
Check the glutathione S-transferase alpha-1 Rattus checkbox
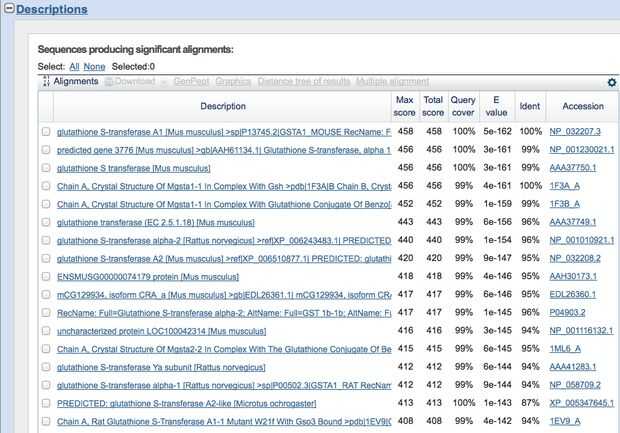(46, 385)
